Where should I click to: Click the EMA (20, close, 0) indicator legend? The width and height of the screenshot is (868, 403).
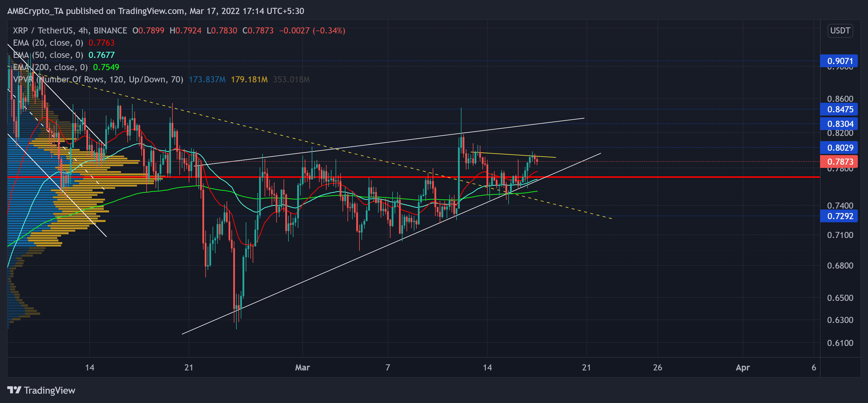[x=48, y=43]
